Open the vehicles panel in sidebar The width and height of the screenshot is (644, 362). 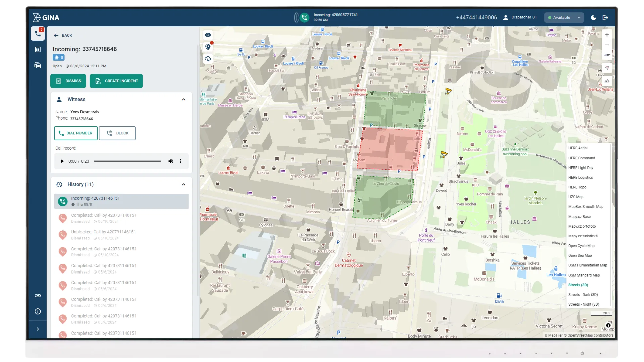[x=38, y=65]
